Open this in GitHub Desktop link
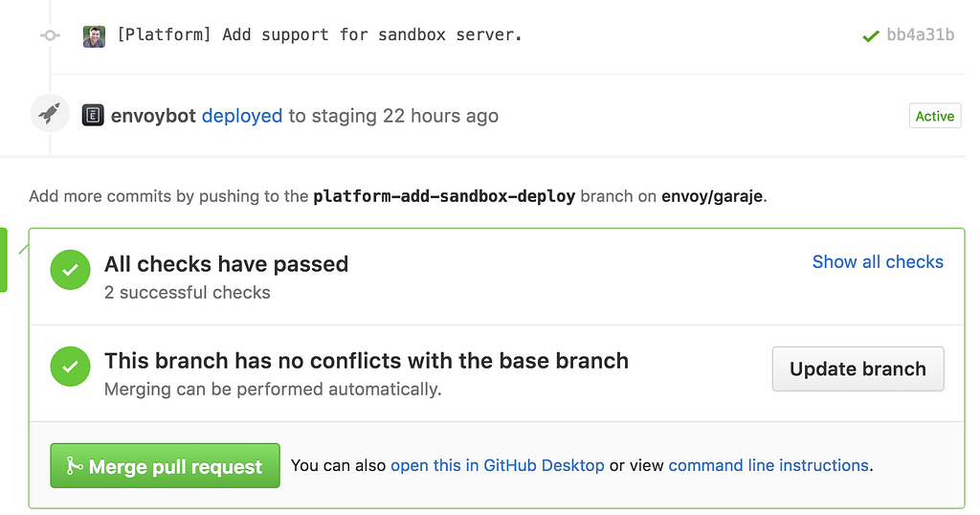The height and width of the screenshot is (515, 980). click(x=497, y=465)
